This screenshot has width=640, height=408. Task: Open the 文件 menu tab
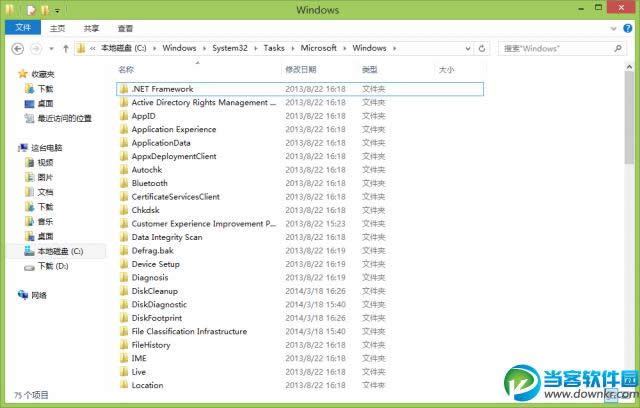pos(23,28)
